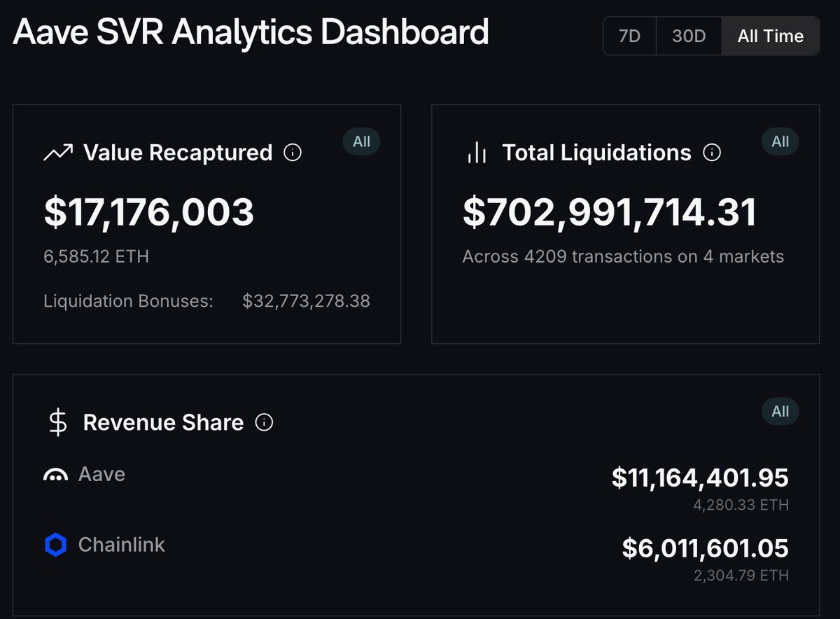Select the 2,304.79 ETH amount
This screenshot has width=840, height=619.
(x=740, y=576)
